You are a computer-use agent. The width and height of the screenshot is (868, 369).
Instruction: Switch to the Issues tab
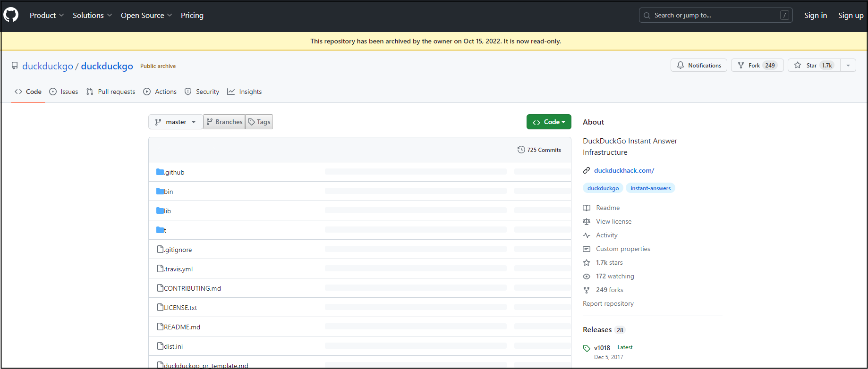pos(64,92)
